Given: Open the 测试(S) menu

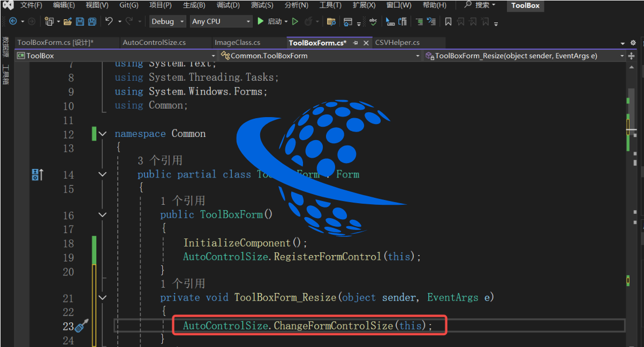Looking at the screenshot, I should click(x=262, y=5).
